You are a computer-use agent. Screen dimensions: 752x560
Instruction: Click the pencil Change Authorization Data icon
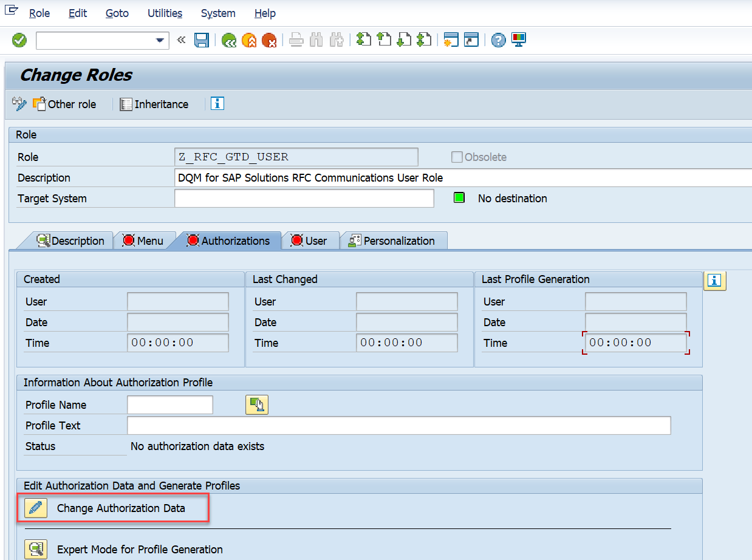click(x=36, y=508)
